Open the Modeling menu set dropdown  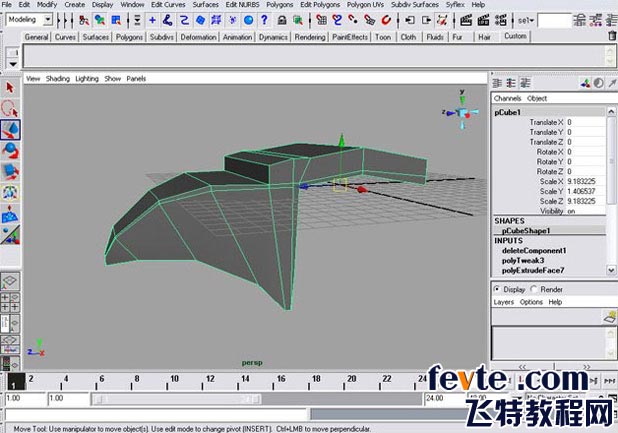coord(48,19)
